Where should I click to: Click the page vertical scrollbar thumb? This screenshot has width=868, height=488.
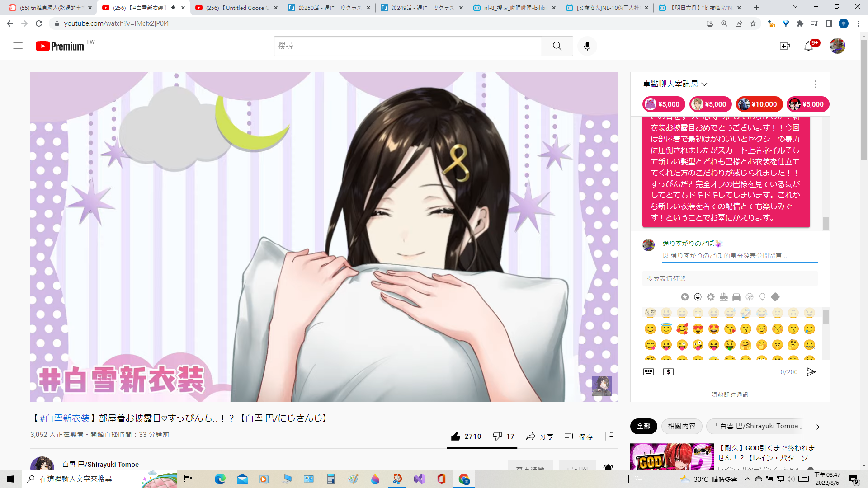[x=864, y=99]
